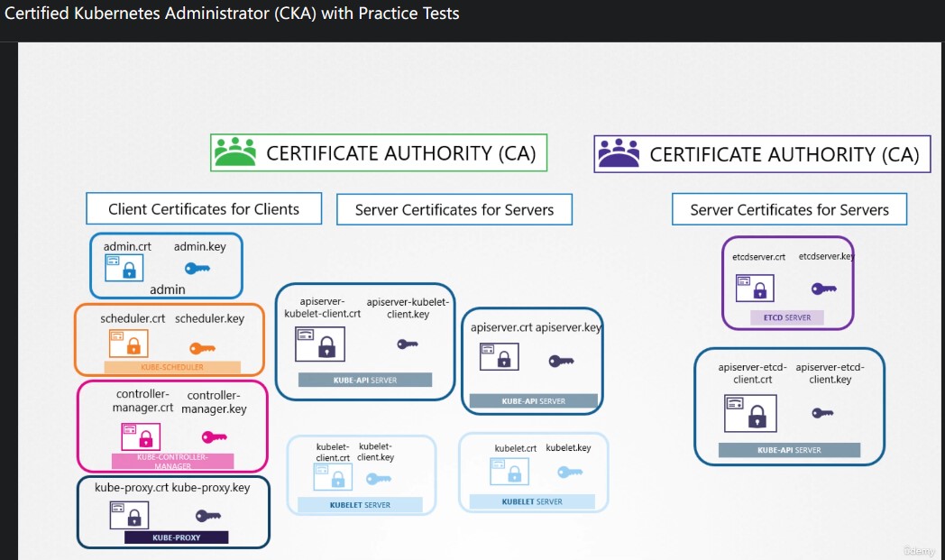
Task: Click the controller-manager.crt text label
Action: click(142, 400)
